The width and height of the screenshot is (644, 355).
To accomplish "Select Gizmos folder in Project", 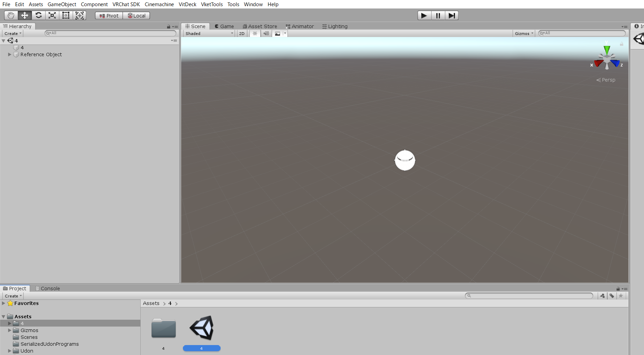I will [29, 330].
